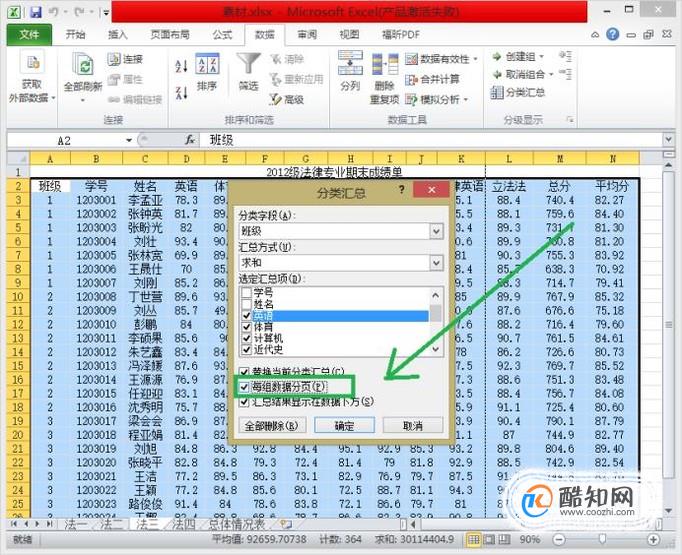Screen dimensions: 682x555
Task: Sort ascending with the A-Z icon
Action: [x=181, y=66]
